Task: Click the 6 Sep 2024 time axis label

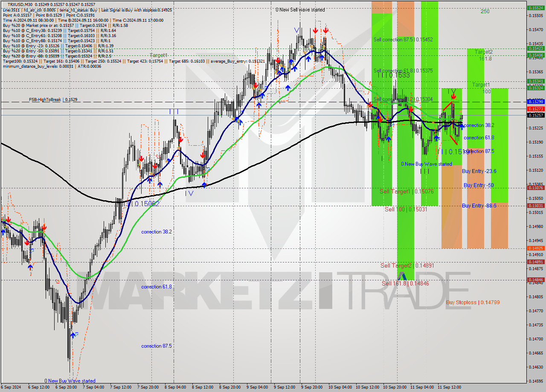Action: click(x=10, y=387)
